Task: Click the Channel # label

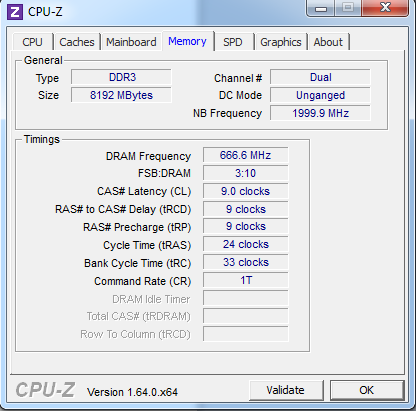Action: (238, 78)
